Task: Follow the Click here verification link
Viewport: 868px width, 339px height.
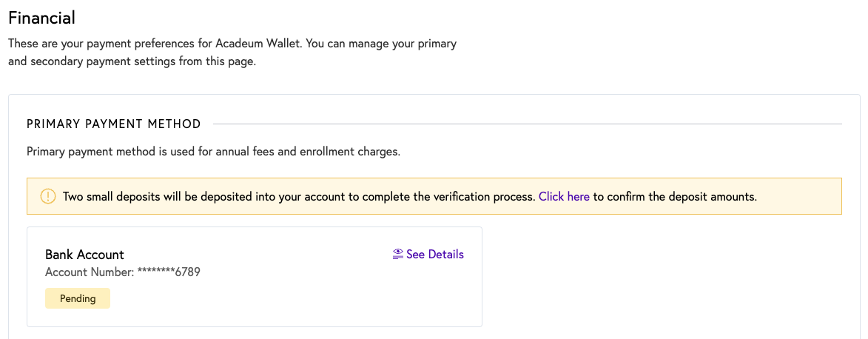Action: 564,196
